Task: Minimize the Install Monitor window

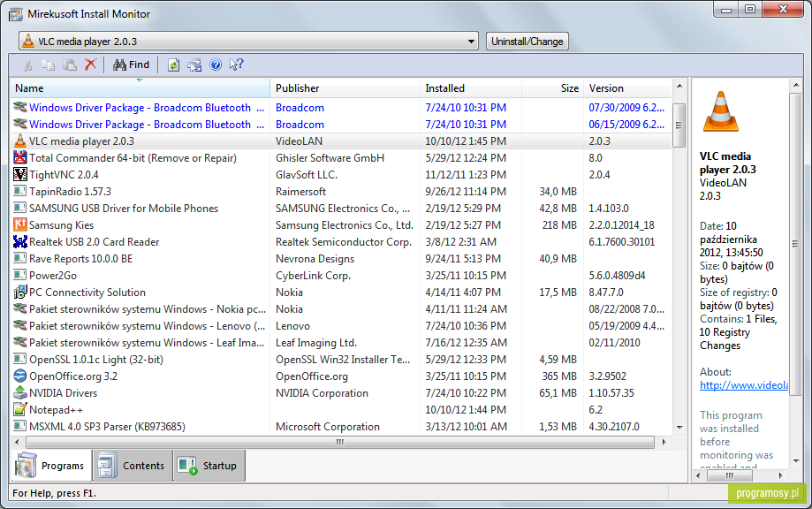Action: click(x=726, y=10)
